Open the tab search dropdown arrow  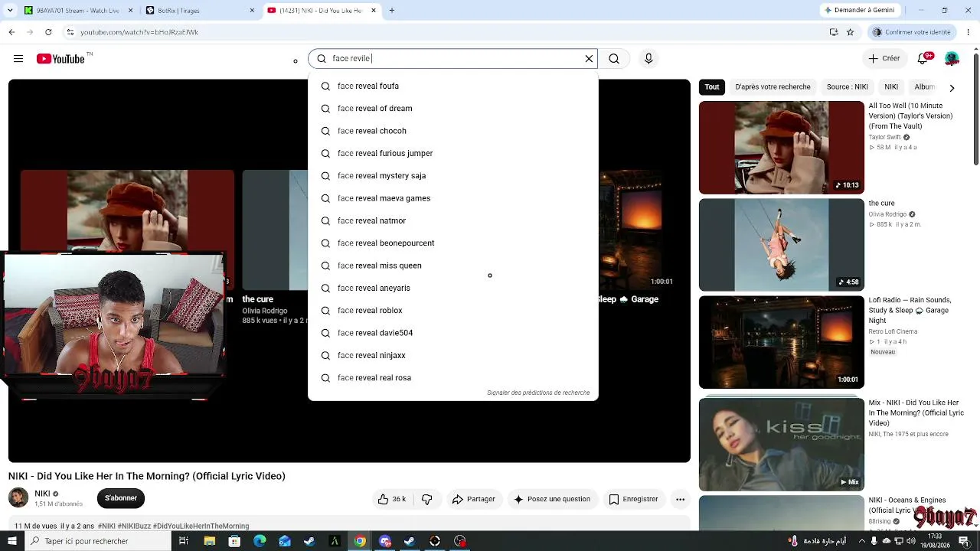tap(10, 11)
